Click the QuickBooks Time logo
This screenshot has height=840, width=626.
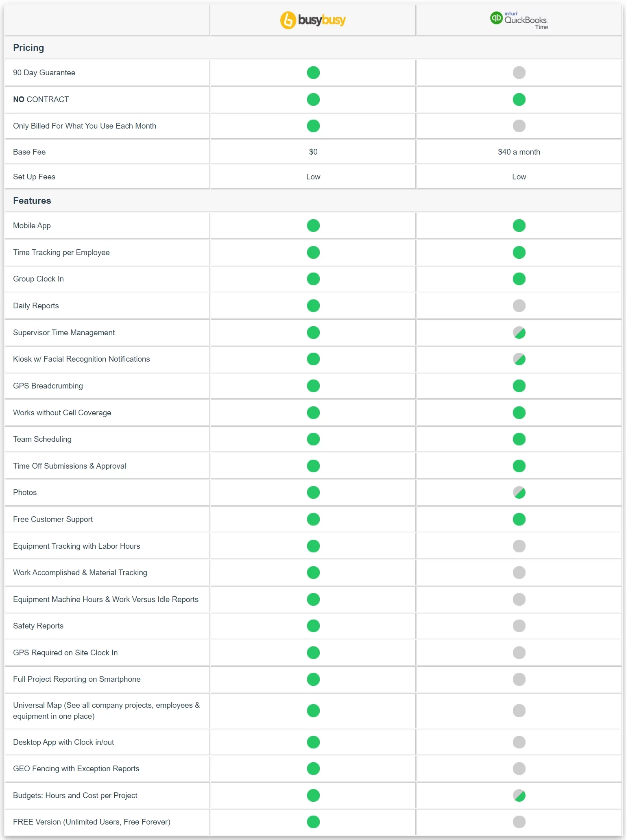pos(519,20)
